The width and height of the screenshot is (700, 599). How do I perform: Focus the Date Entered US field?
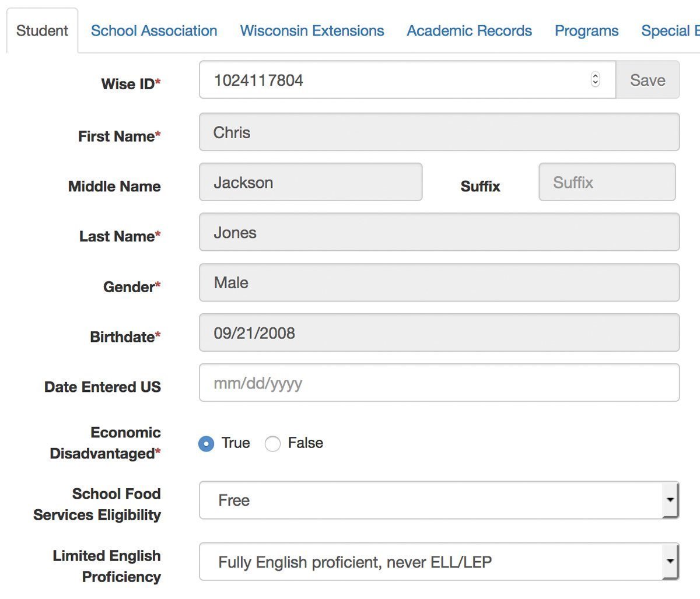pyautogui.click(x=439, y=383)
